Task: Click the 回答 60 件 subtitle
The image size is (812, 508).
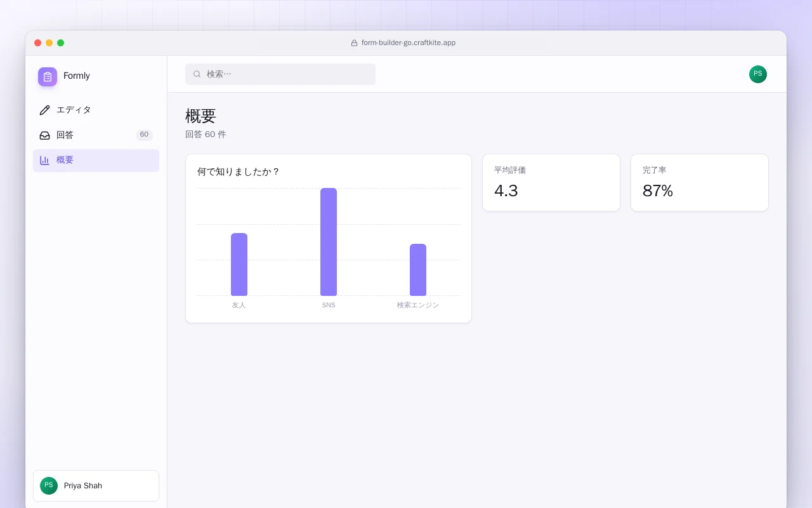Action: [x=206, y=135]
